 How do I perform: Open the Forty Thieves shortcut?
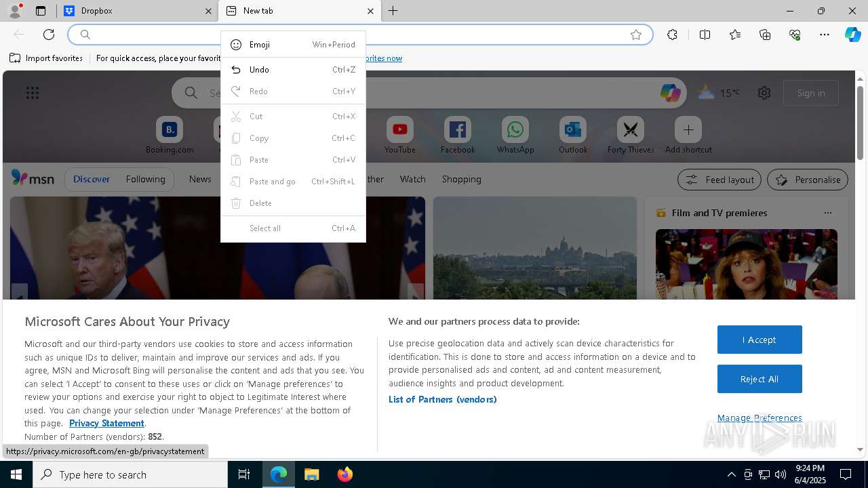[631, 136]
